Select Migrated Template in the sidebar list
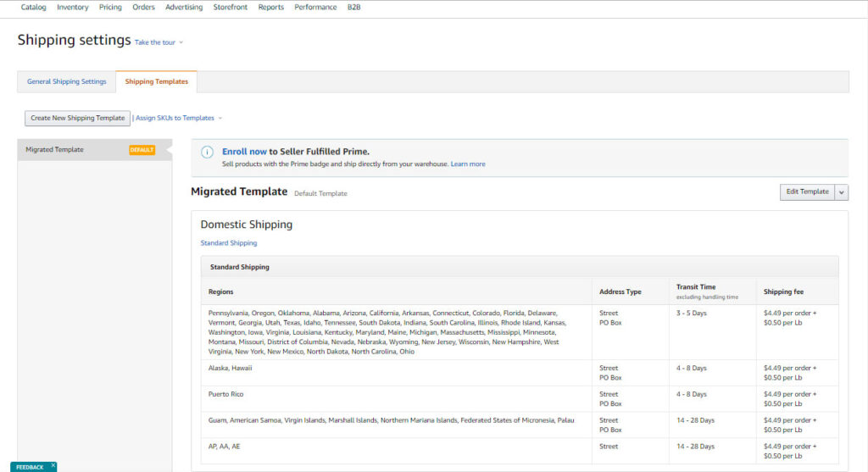The height and width of the screenshot is (472, 868). (x=55, y=150)
